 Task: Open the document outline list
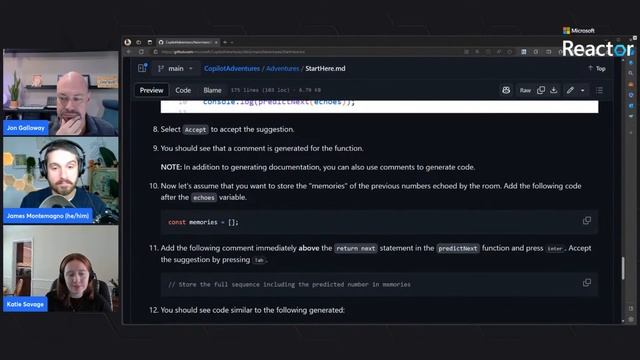click(x=599, y=90)
